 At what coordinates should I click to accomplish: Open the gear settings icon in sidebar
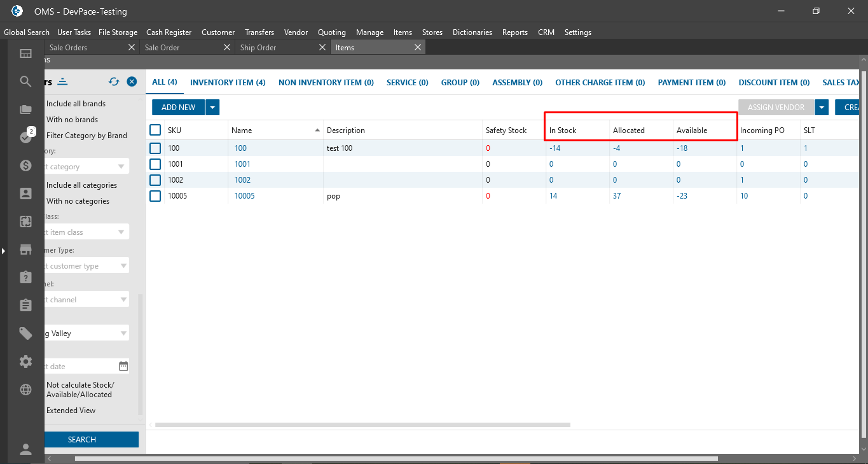(25, 362)
